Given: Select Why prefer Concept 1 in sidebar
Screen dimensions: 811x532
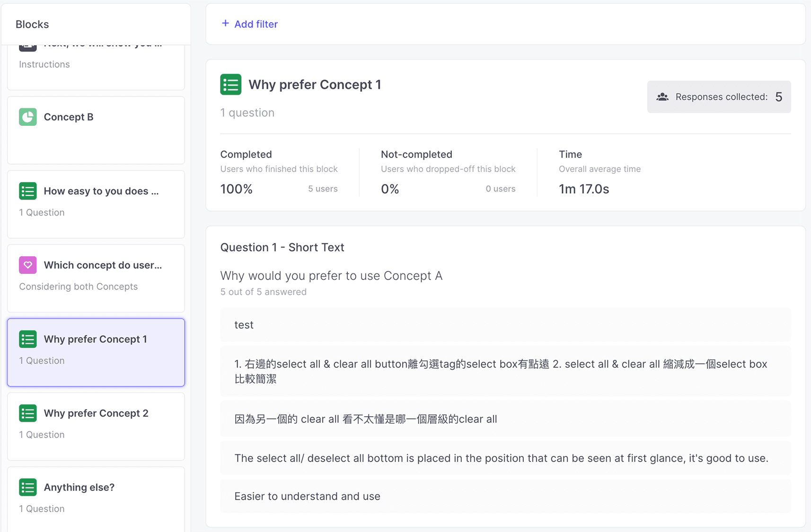Looking at the screenshot, I should click(x=96, y=352).
